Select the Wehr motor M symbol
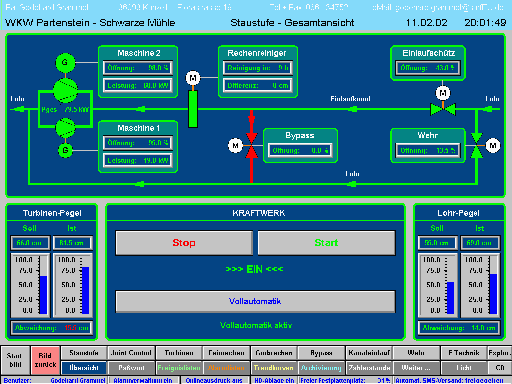This screenshot has height=384, width=512. click(x=493, y=146)
